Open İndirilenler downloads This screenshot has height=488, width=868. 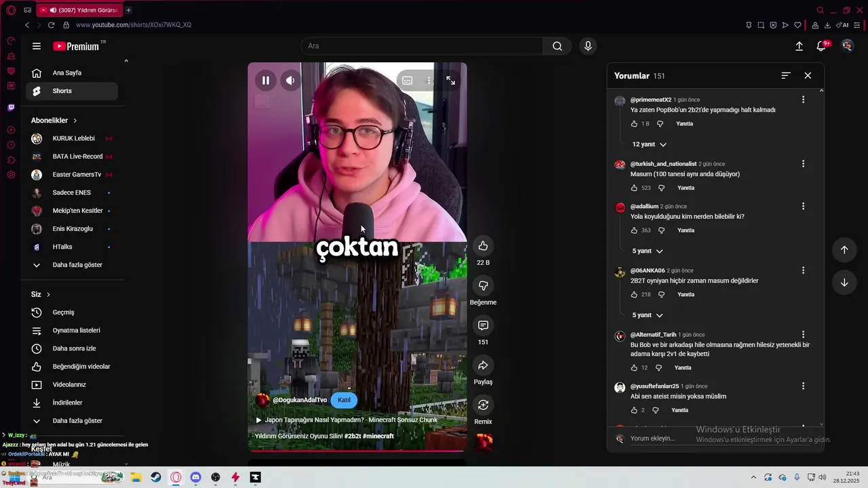[x=72, y=403]
